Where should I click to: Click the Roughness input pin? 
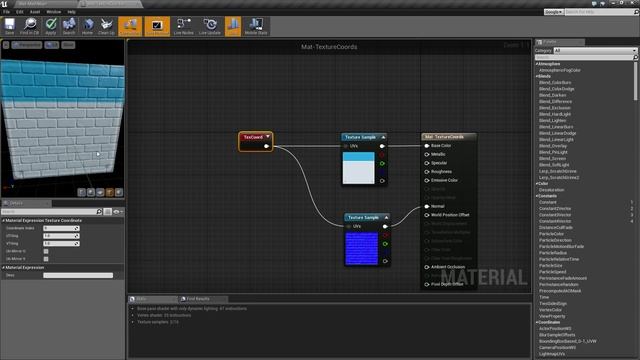click(x=427, y=172)
